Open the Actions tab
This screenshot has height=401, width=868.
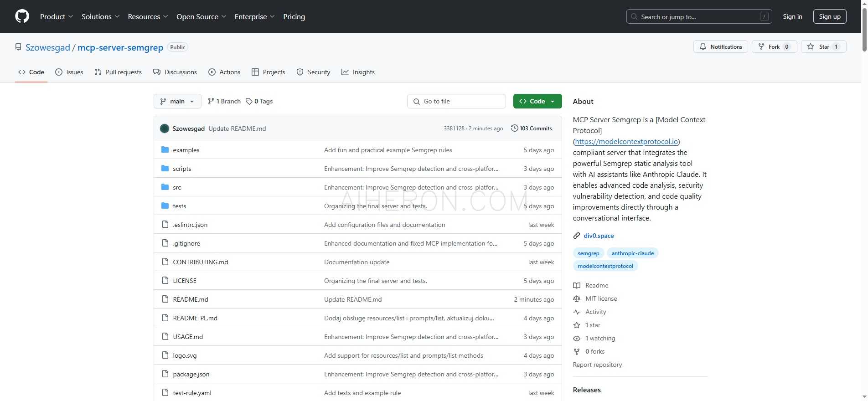224,72
